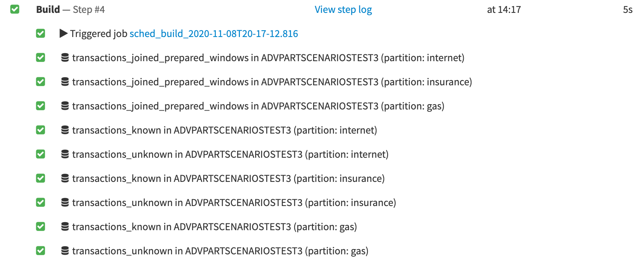Click dataset icon for transactions_joined_prepared_windows gas partition
The width and height of the screenshot is (644, 268).
[x=65, y=106]
